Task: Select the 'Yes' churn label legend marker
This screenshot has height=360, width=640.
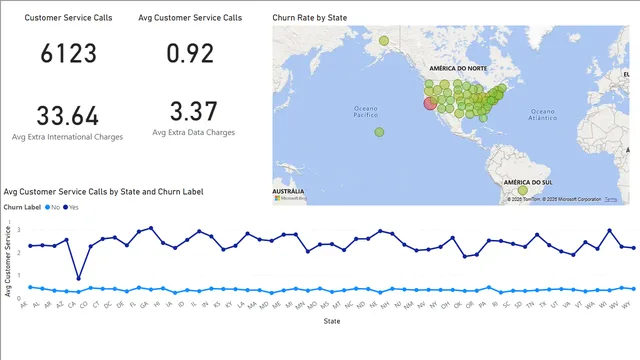Action: [x=65, y=207]
